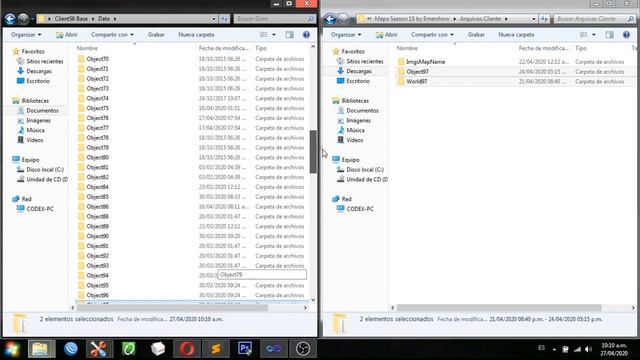Image resolution: width=640 pixels, height=360 pixels.
Task: Open Descargas in left window sidebar
Action: [39, 71]
